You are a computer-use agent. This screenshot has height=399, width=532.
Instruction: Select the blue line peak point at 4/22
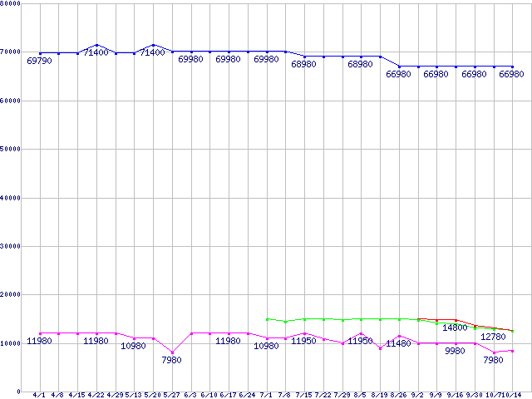click(96, 45)
